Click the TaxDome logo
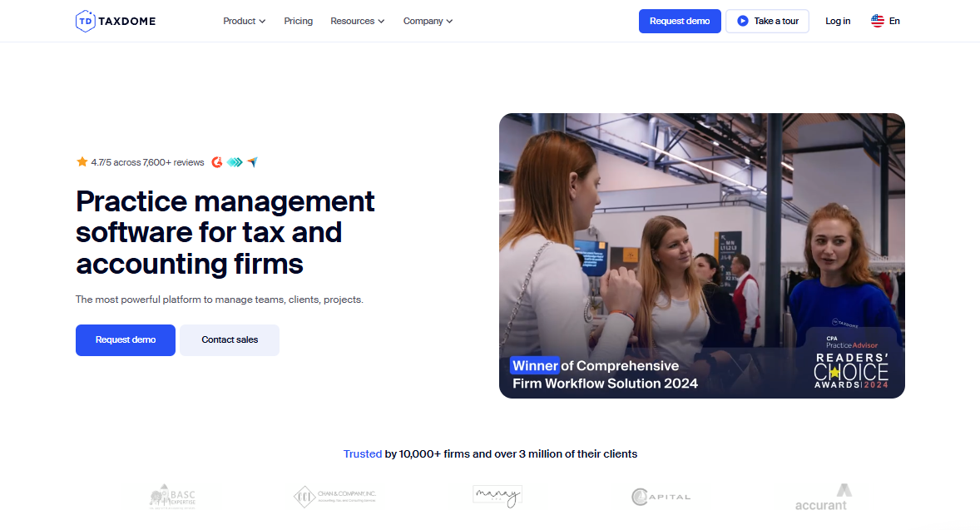This screenshot has height=530, width=980. (x=116, y=22)
